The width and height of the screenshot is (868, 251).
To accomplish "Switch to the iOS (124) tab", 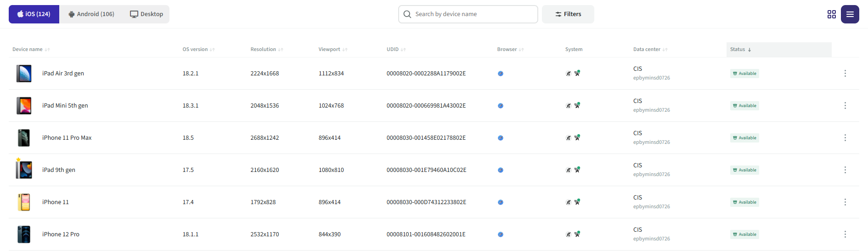I will point(34,14).
